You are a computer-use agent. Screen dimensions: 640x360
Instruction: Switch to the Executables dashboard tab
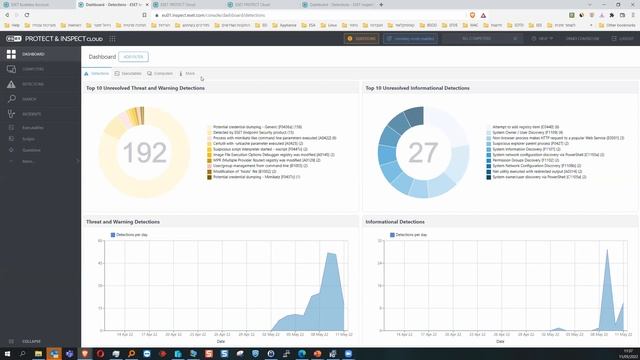[128, 73]
